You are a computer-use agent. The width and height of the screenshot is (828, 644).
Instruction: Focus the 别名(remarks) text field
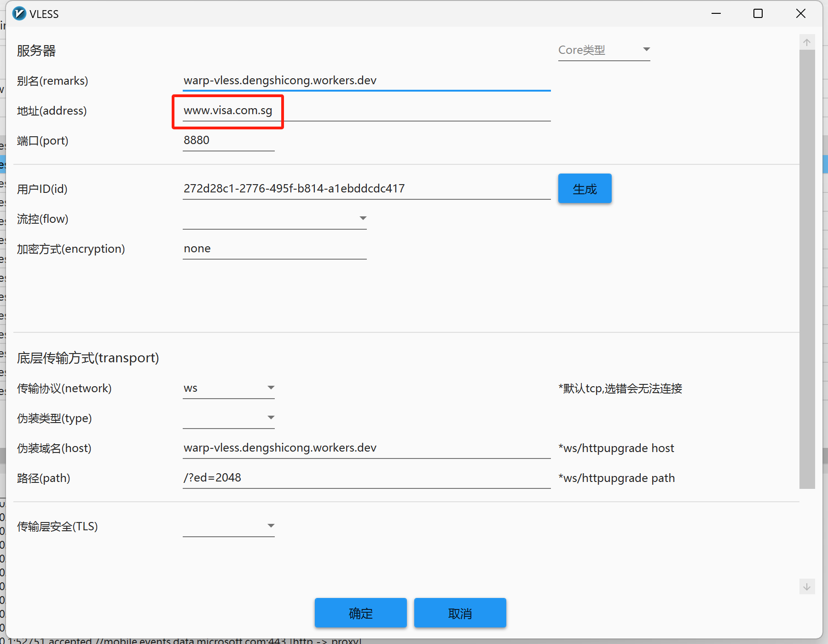coord(366,81)
